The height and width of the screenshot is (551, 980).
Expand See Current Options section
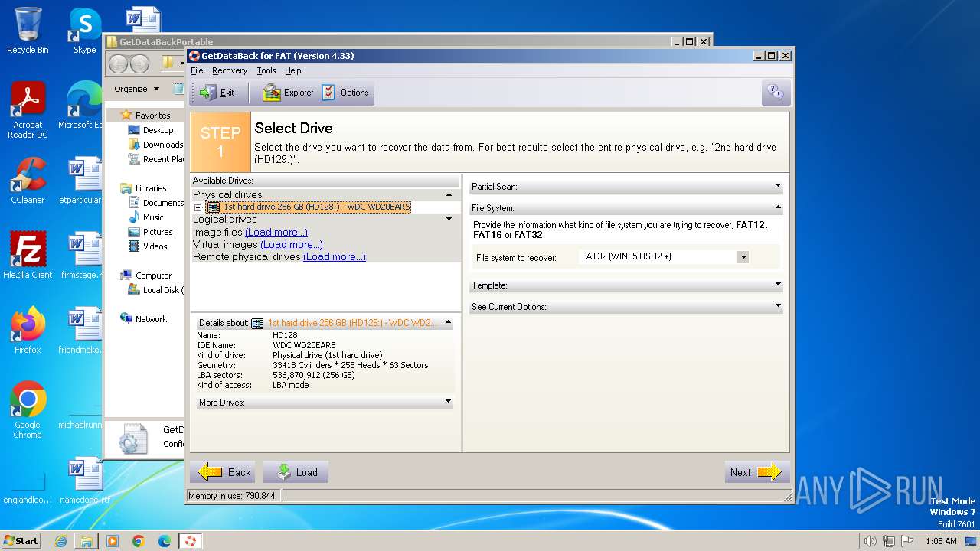point(778,306)
